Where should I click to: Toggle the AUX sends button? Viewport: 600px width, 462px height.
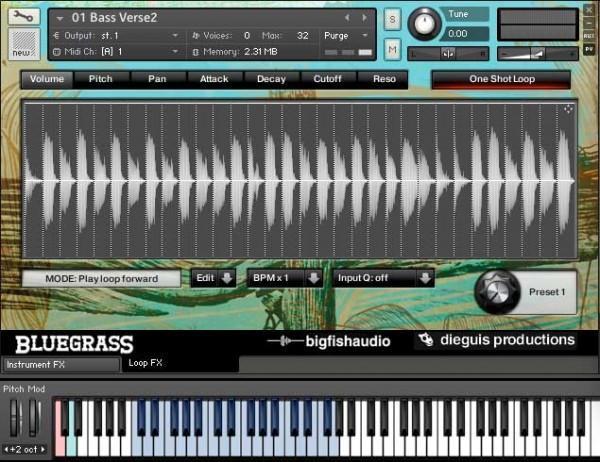[x=589, y=36]
